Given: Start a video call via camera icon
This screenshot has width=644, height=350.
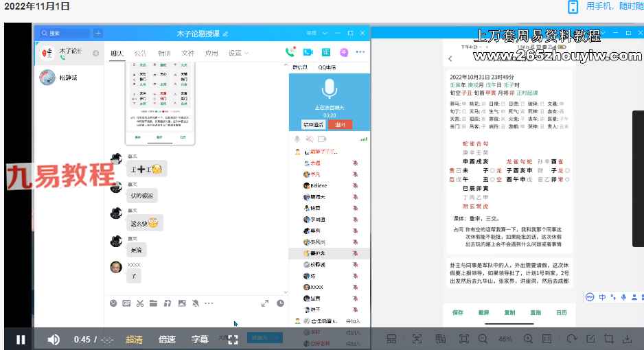Looking at the screenshot, I should pos(308,52).
